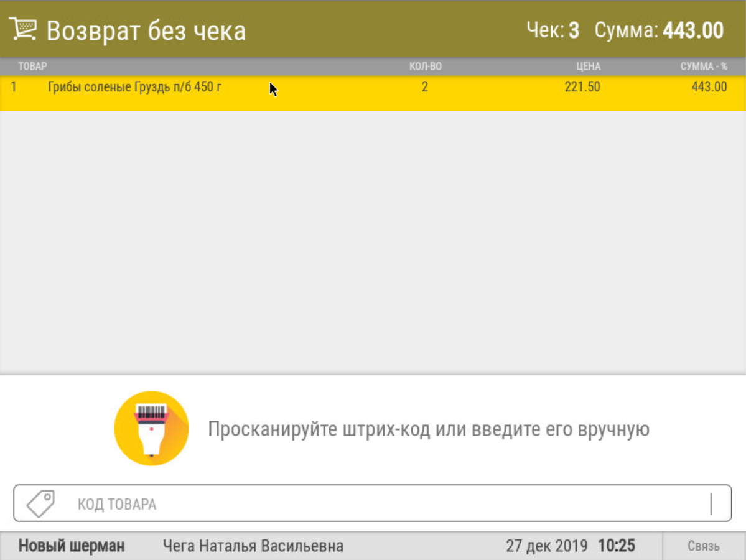Click the СУММА - % column header

pos(703,67)
